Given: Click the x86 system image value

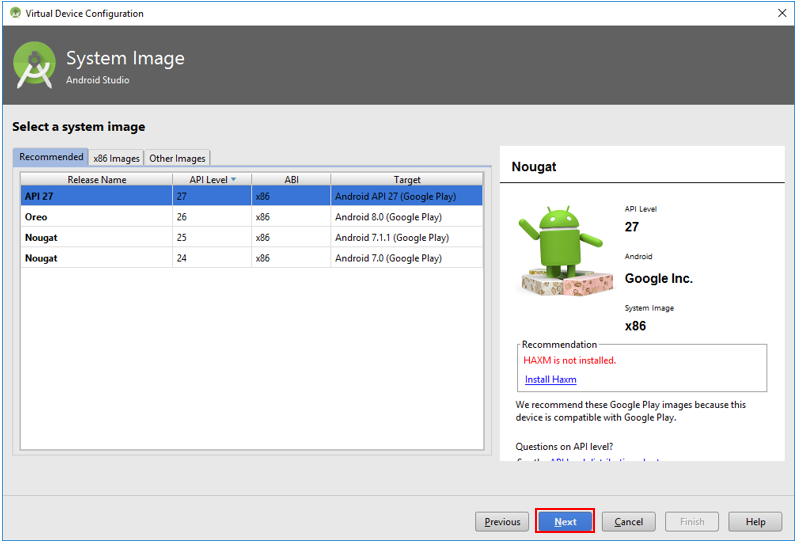Looking at the screenshot, I should [x=635, y=326].
